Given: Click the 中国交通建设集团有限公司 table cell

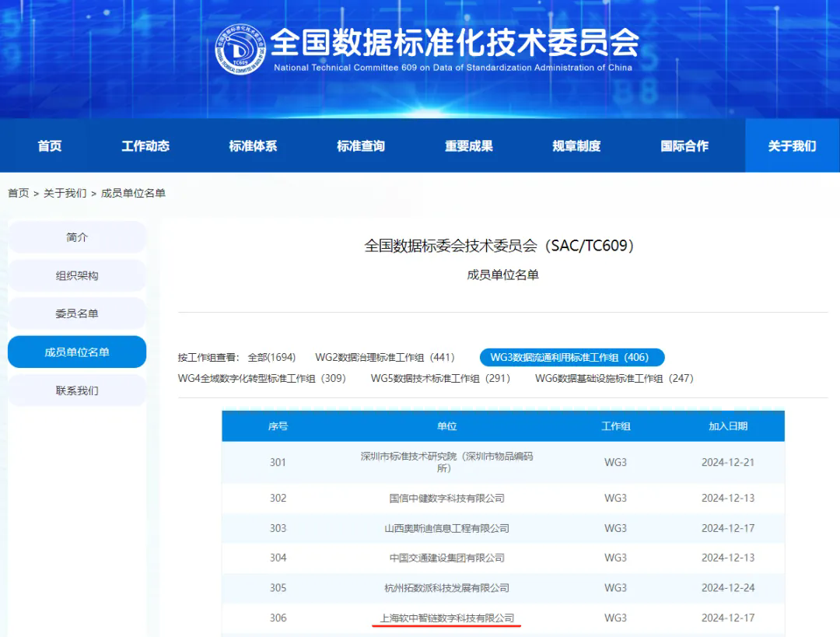Looking at the screenshot, I should click(x=446, y=558).
